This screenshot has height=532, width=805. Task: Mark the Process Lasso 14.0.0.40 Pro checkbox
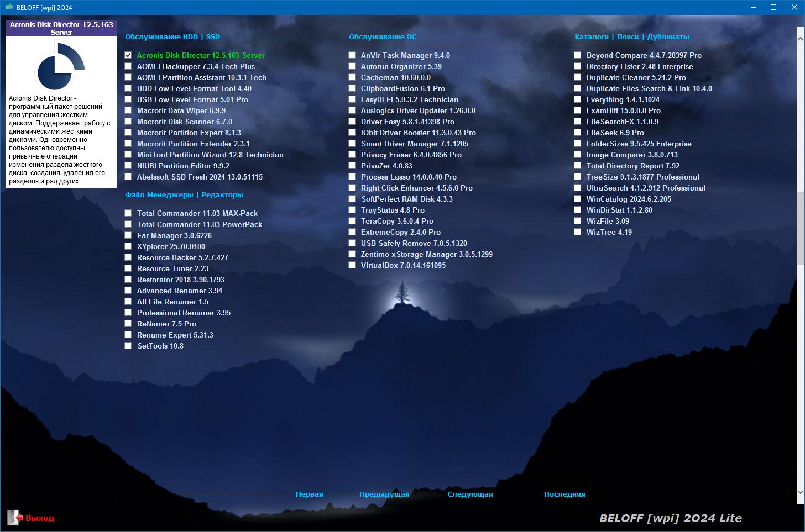pos(352,177)
